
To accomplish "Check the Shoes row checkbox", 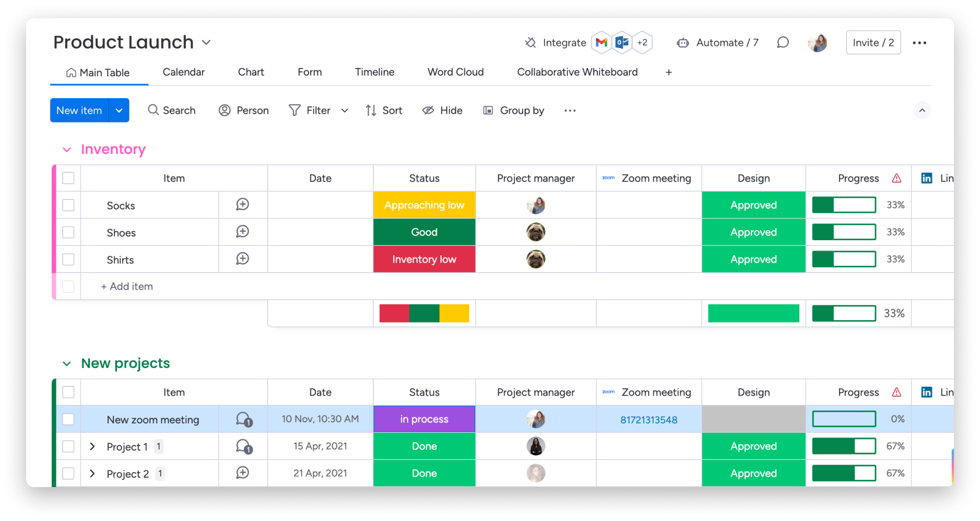I will coord(68,232).
